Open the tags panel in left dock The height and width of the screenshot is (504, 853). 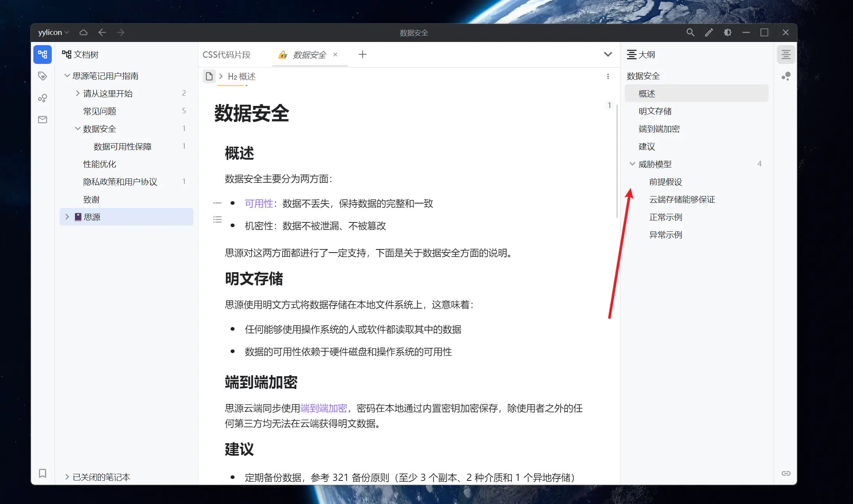click(x=42, y=76)
